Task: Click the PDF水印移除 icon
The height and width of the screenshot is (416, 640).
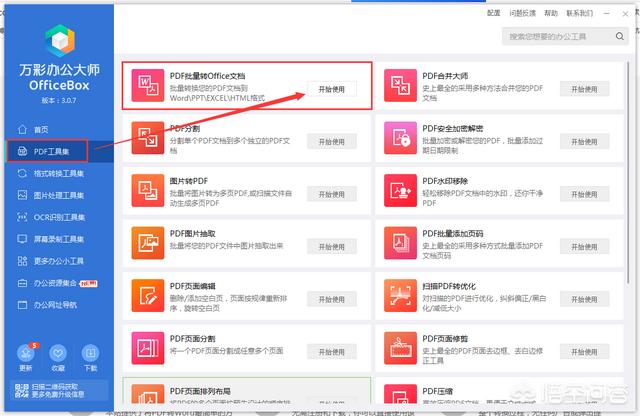Action: pyautogui.click(x=400, y=191)
